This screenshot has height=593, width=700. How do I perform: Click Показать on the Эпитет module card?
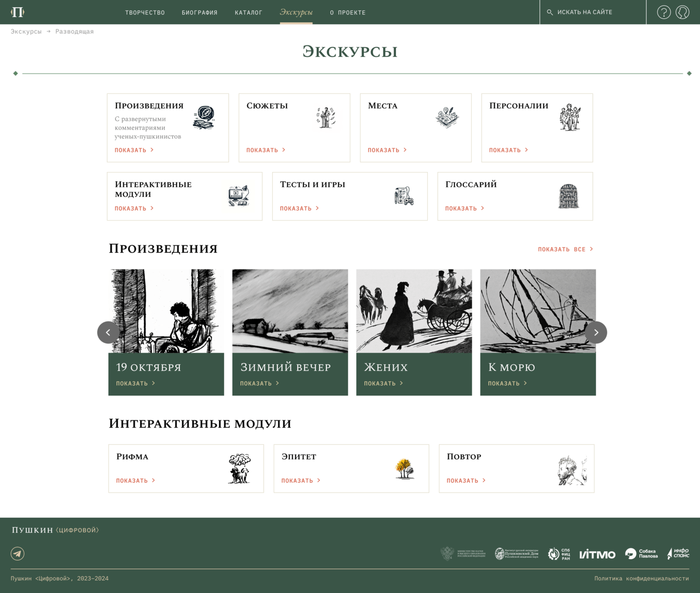coord(301,481)
